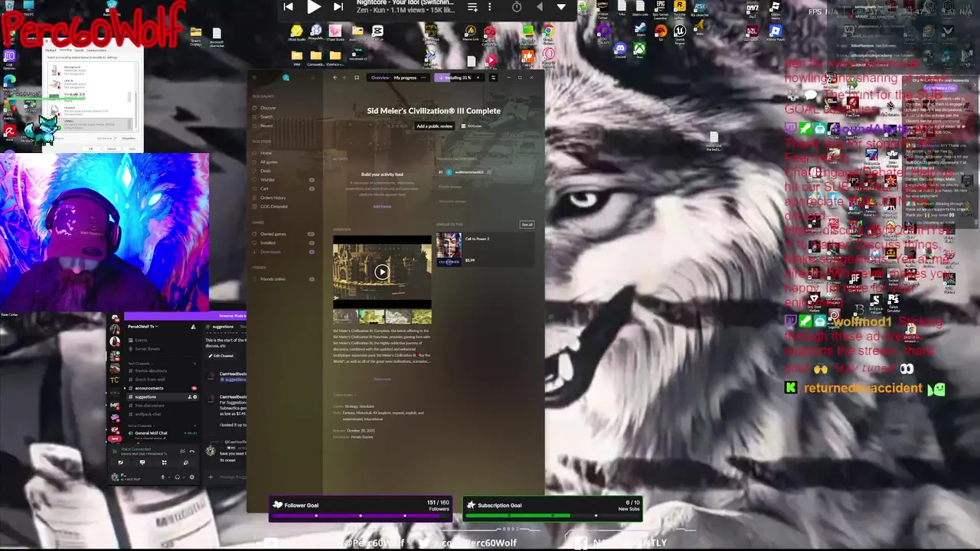Skip to next track in media player
The image size is (980, 551).
[338, 7]
